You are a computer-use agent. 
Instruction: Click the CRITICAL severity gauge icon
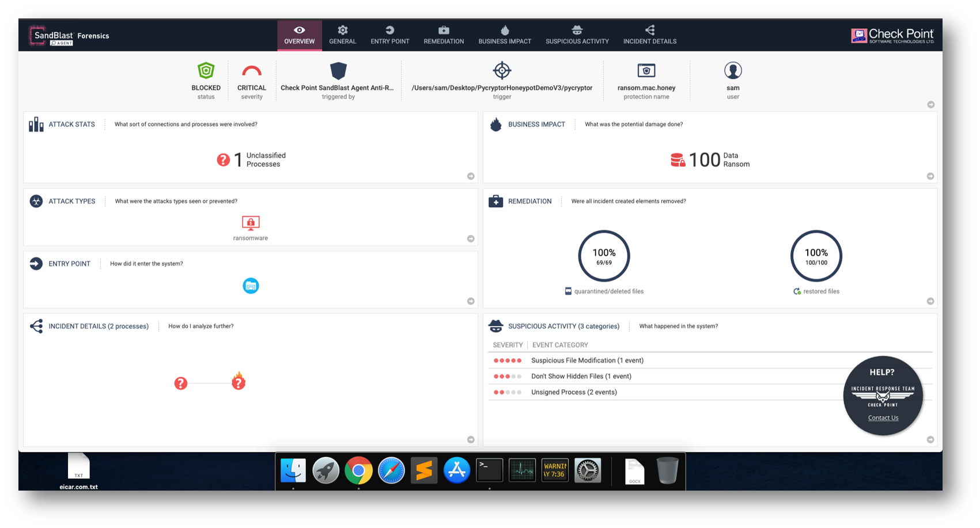[251, 71]
